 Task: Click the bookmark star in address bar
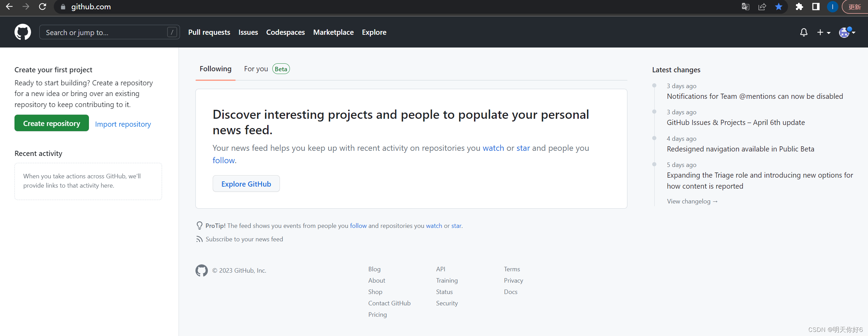(779, 7)
